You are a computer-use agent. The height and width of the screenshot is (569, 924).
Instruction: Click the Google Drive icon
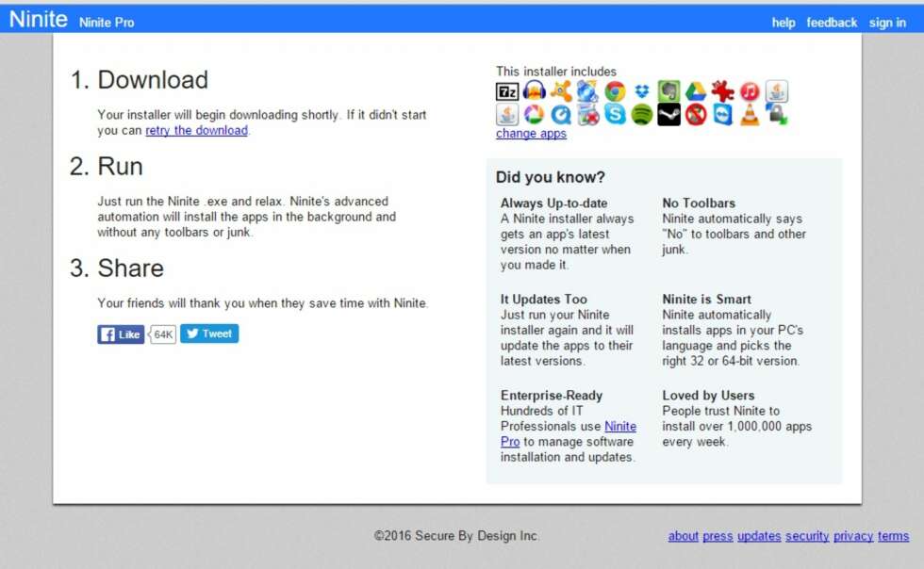coord(696,91)
